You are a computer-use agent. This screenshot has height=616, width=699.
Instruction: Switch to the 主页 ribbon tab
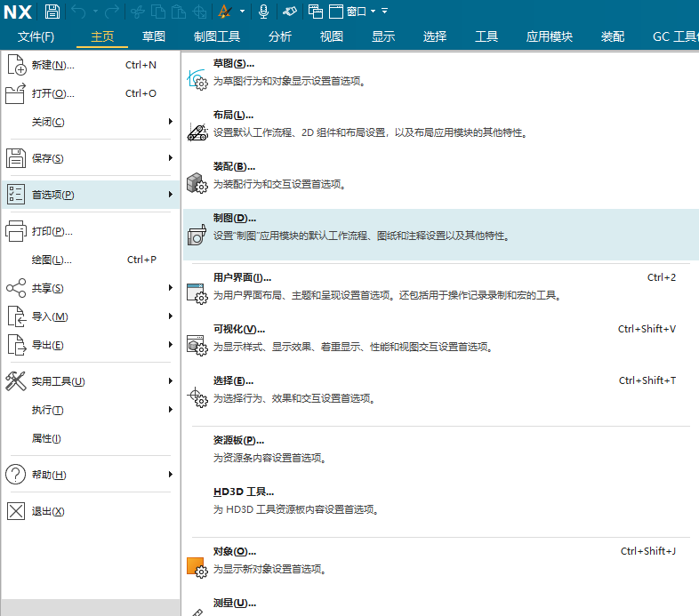tap(102, 36)
